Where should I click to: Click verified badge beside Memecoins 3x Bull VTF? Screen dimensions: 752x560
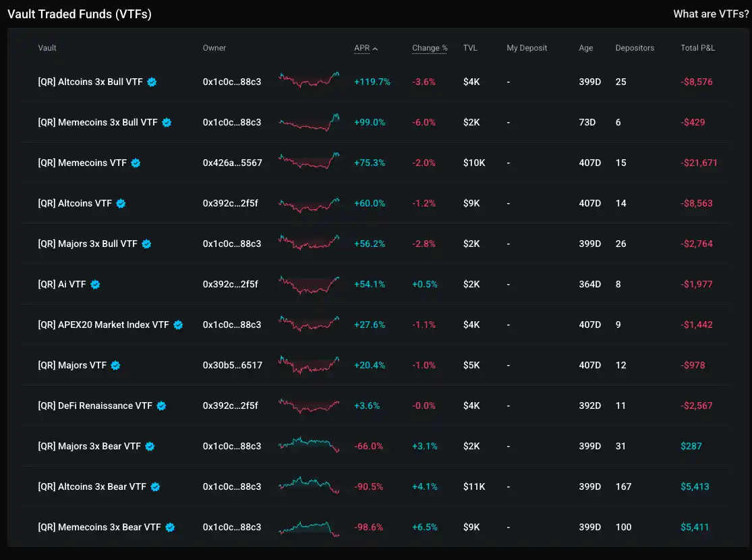pos(167,122)
